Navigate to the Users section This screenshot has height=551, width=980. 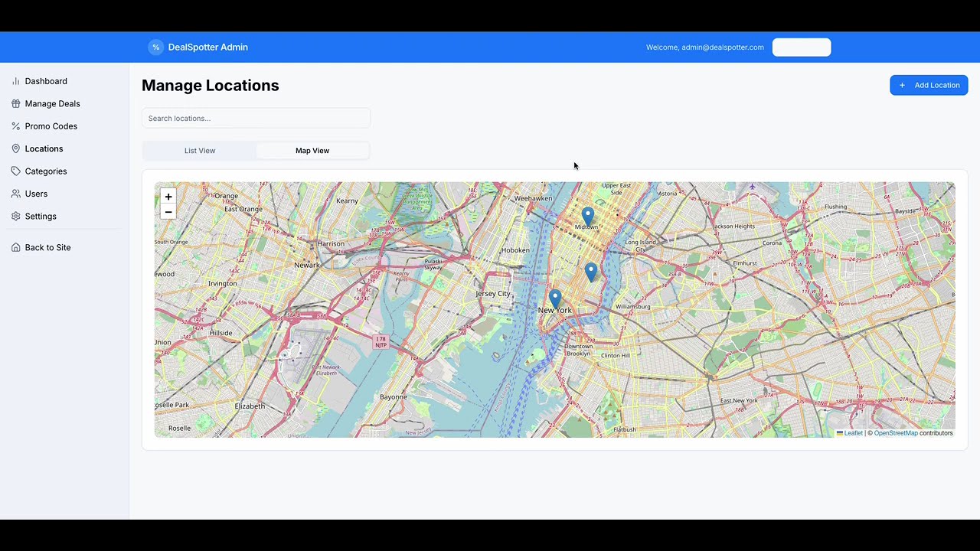pos(36,194)
